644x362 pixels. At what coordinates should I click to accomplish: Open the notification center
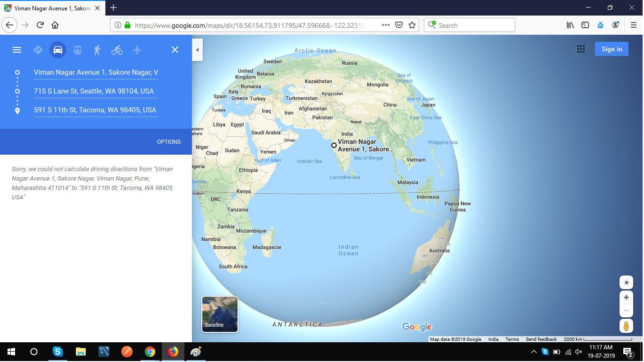pos(628,352)
